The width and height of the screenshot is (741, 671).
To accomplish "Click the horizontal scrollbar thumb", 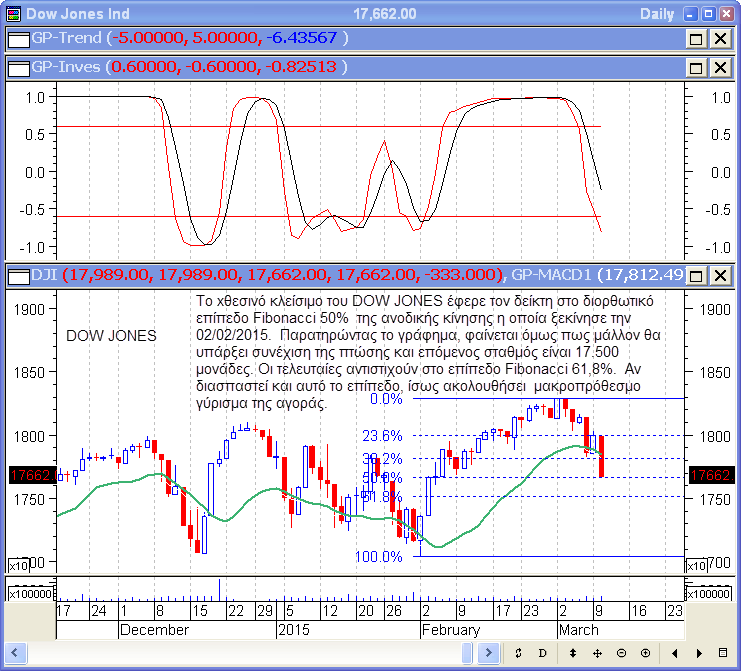I will (467, 653).
